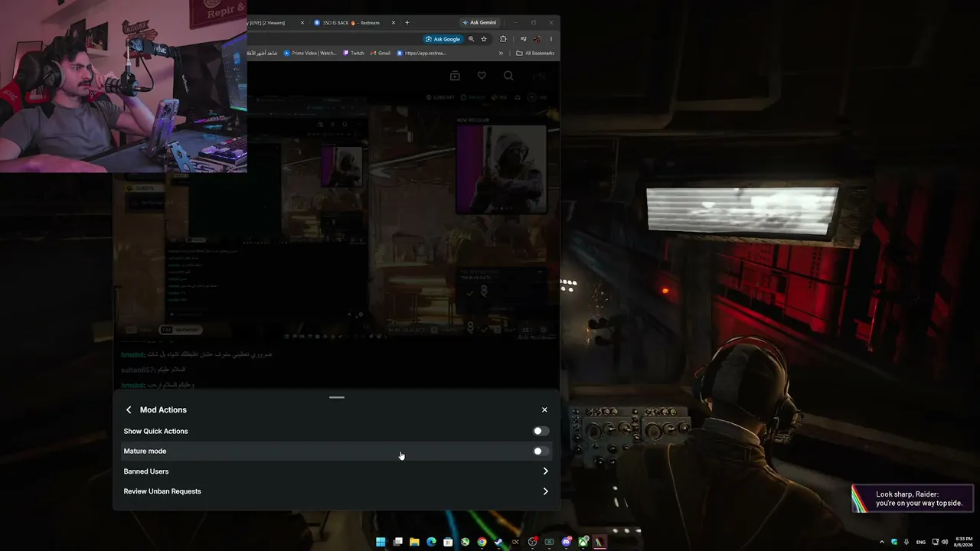Click the "Banned Users" label
The image size is (980, 551).
[146, 471]
